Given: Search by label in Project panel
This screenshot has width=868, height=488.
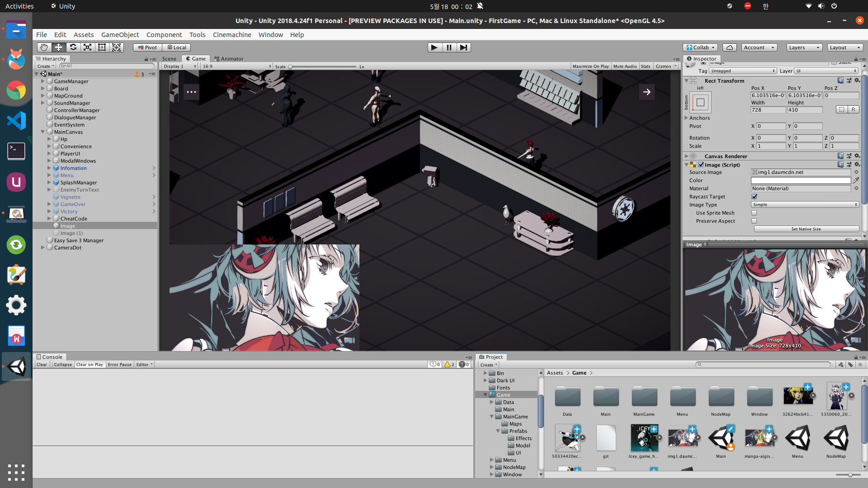Looking at the screenshot, I should point(850,365).
